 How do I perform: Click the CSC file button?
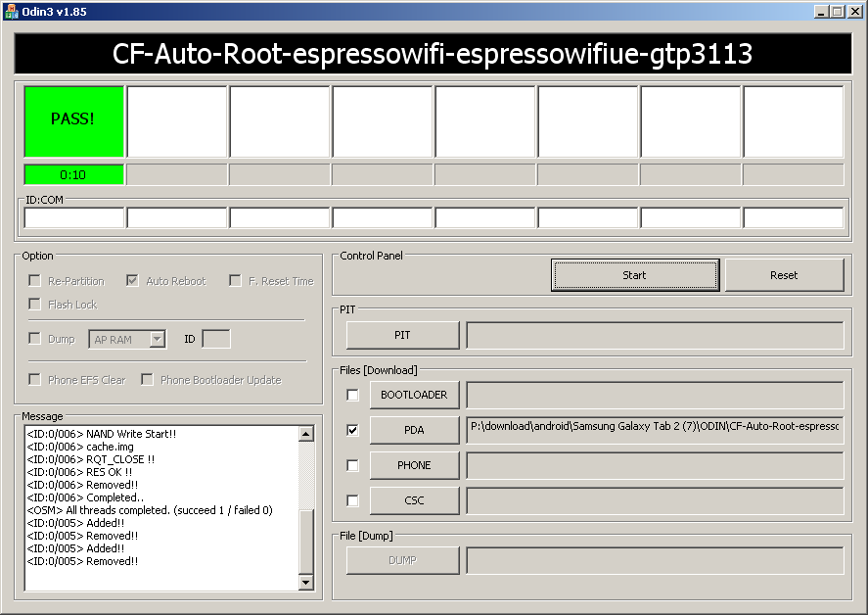tap(414, 500)
